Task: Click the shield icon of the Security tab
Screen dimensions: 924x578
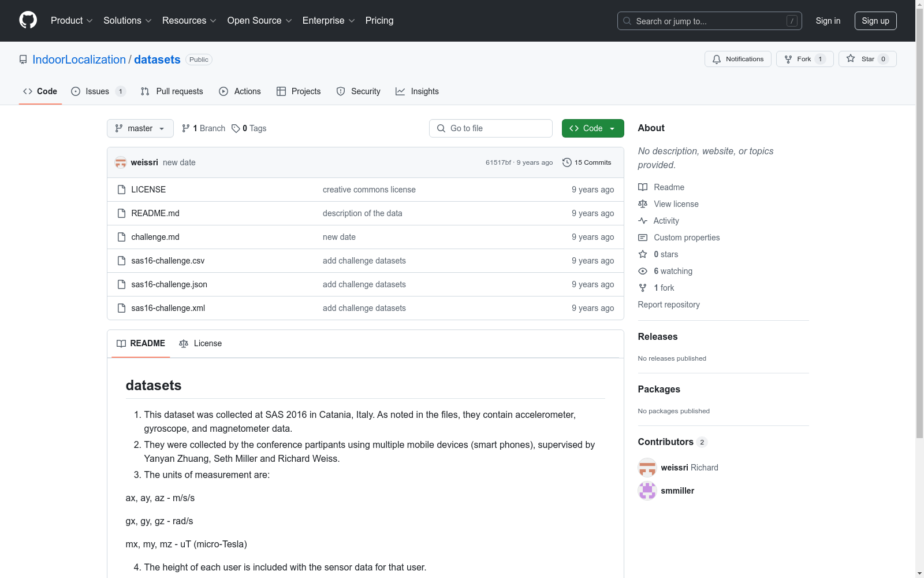Action: coord(341,91)
